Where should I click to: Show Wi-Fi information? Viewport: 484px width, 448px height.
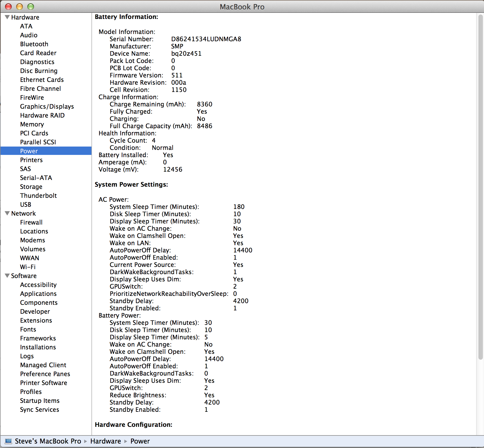(28, 267)
